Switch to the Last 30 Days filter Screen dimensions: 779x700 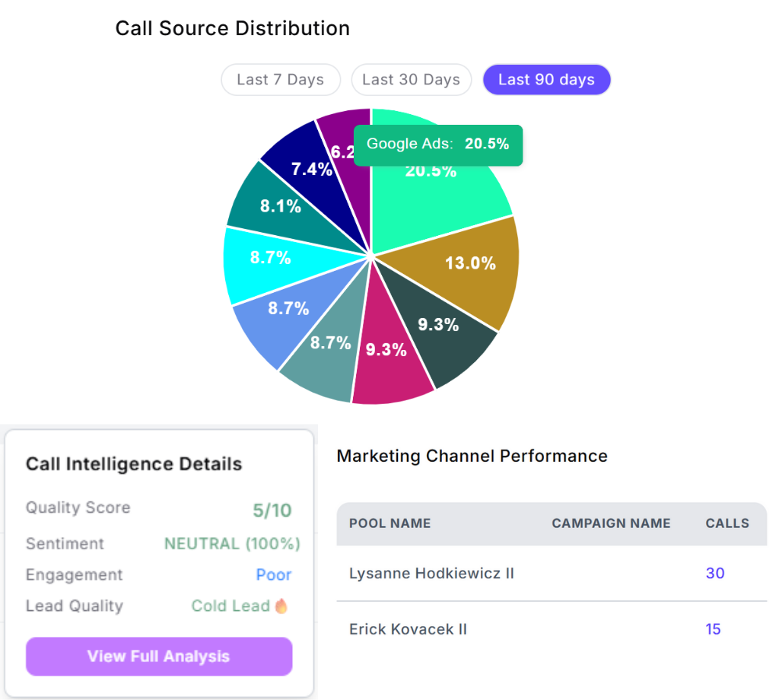(411, 79)
